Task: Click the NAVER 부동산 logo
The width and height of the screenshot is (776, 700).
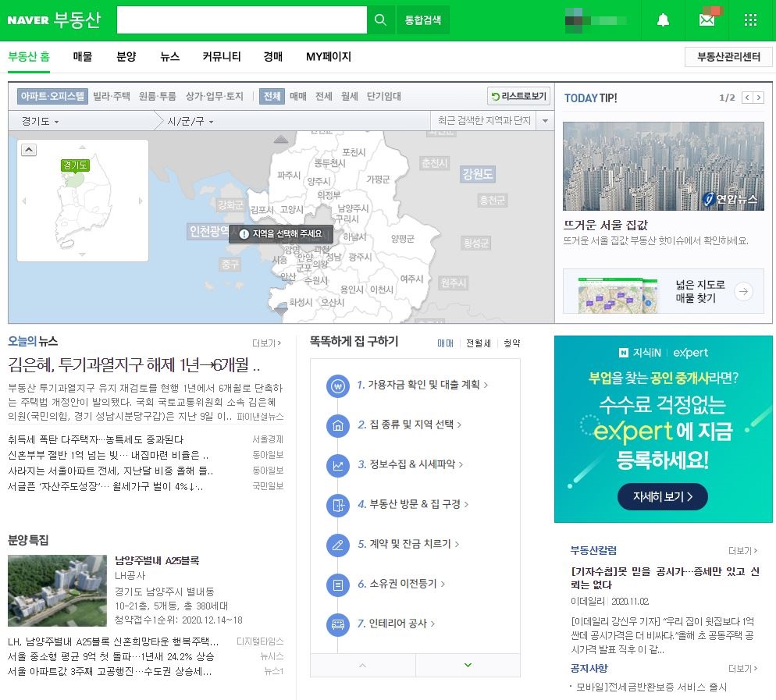Action: [54, 20]
